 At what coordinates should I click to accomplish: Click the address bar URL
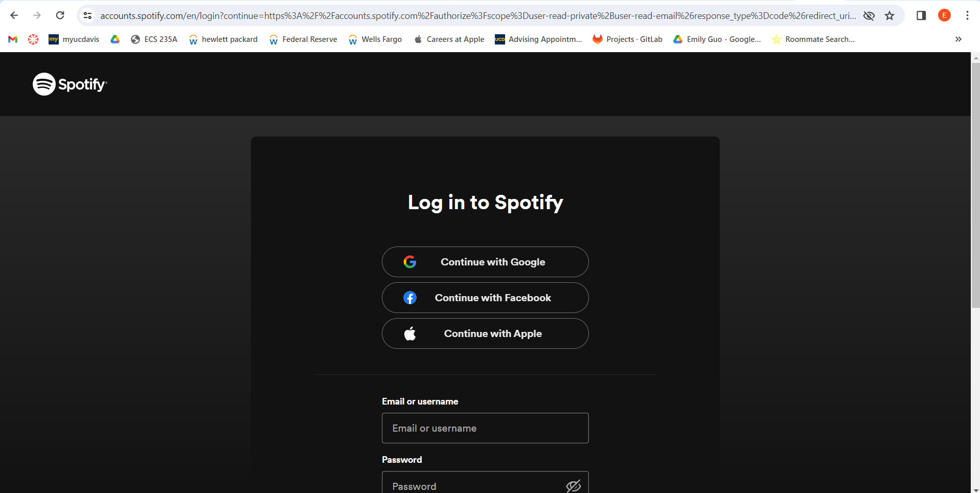pyautogui.click(x=478, y=15)
